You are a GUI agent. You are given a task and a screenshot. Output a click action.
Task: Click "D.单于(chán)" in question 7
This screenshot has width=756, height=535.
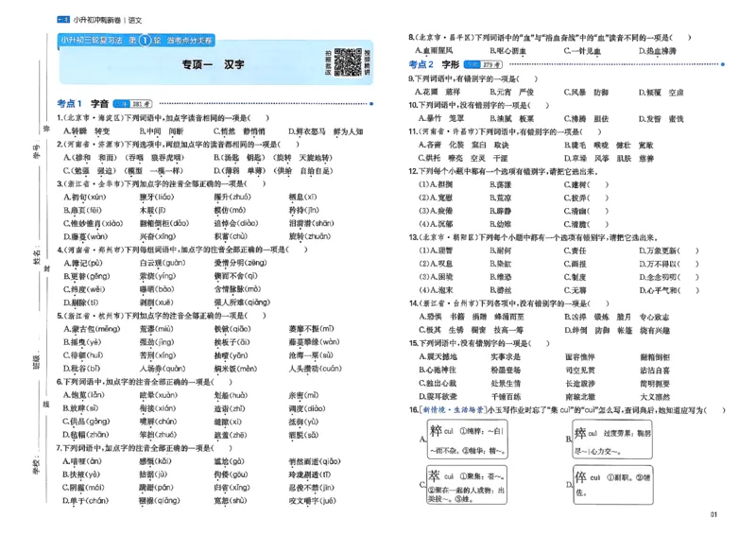pos(85,501)
